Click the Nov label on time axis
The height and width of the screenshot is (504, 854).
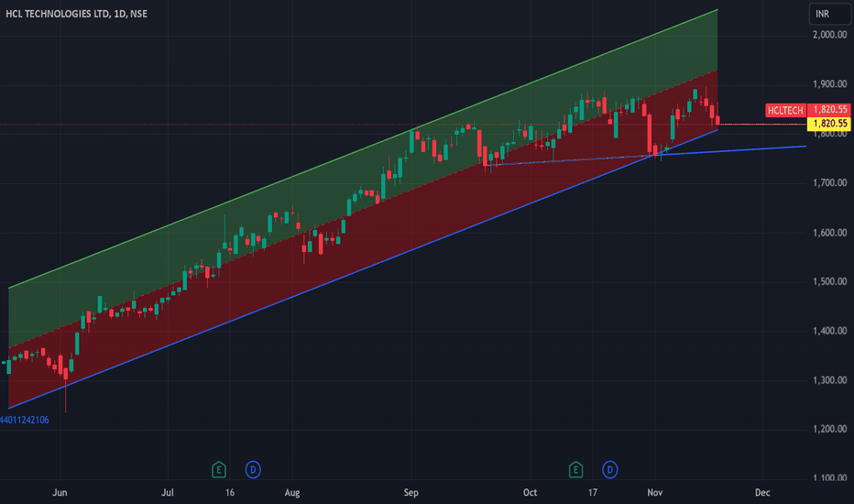tap(654, 493)
